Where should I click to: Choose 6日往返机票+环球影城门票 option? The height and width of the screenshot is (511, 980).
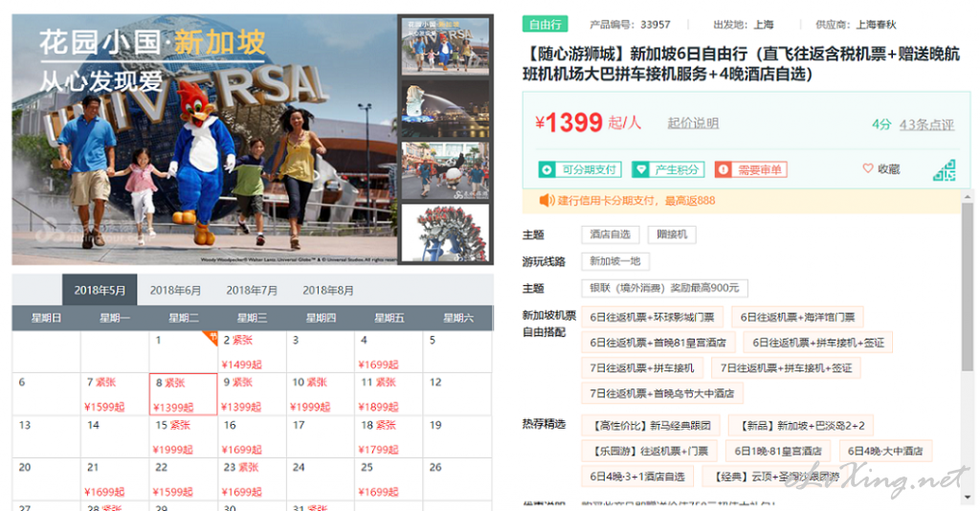point(652,318)
